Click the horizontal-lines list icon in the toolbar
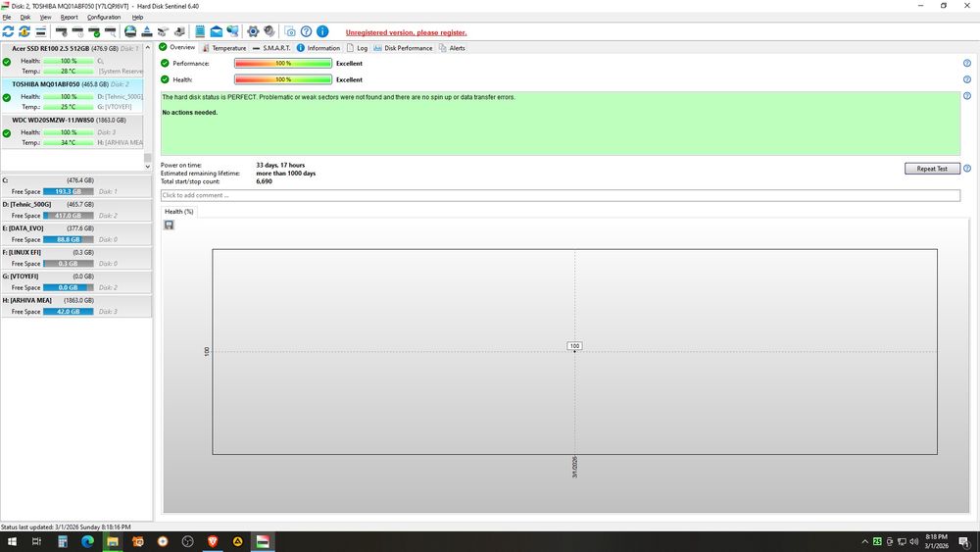Viewport: 980px width, 552px height. click(40, 31)
